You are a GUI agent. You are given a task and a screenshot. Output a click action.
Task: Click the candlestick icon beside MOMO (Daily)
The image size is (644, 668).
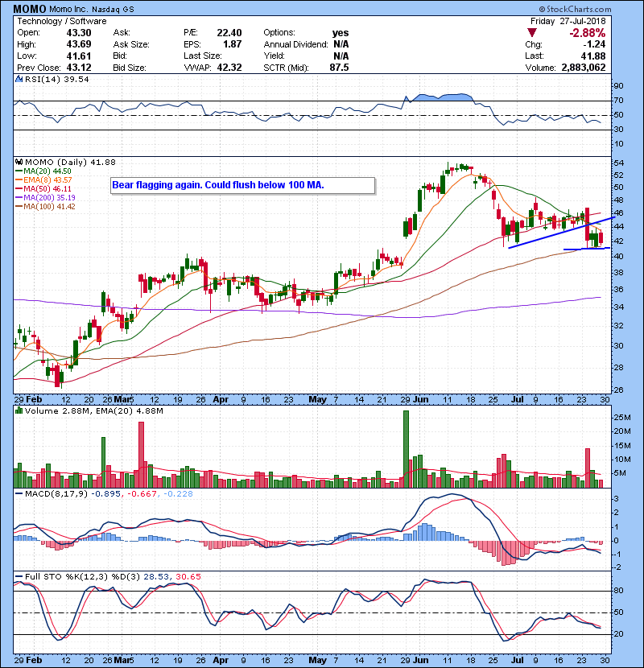[19, 162]
